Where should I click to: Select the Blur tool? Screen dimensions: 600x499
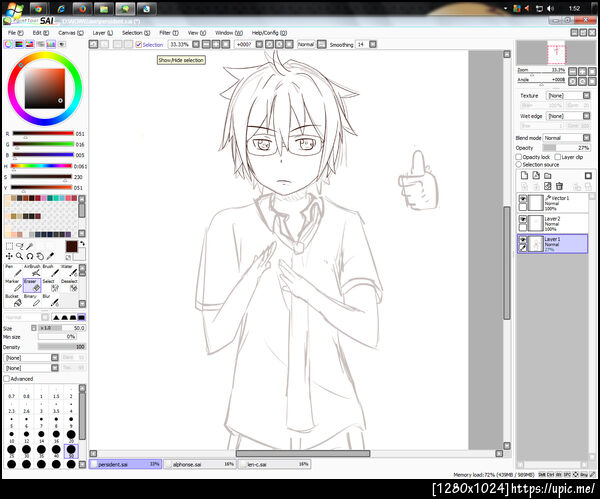pyautogui.click(x=51, y=301)
